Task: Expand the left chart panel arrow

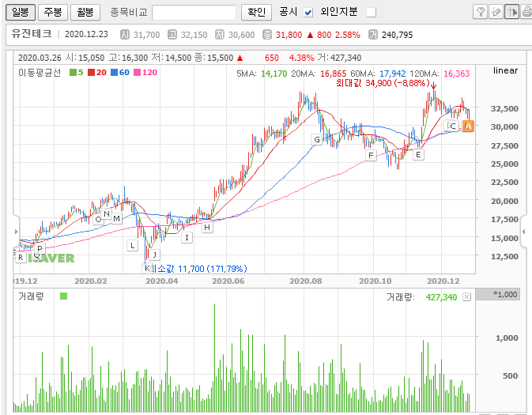Action: click(16, 232)
